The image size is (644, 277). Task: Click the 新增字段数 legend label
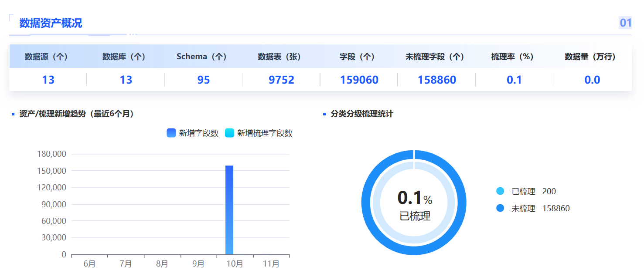coord(199,133)
